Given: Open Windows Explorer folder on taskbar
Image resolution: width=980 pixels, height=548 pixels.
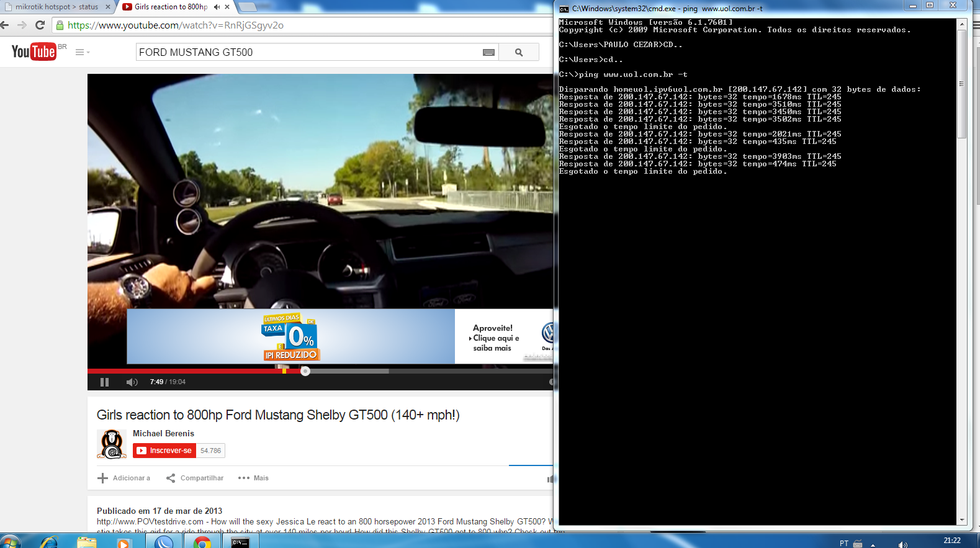Looking at the screenshot, I should [87, 542].
